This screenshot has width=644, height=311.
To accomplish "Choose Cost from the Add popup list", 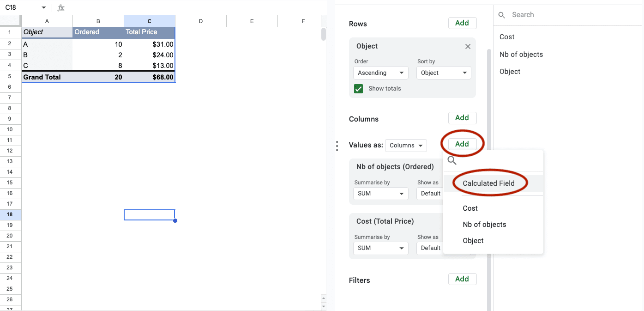I will click(x=470, y=208).
